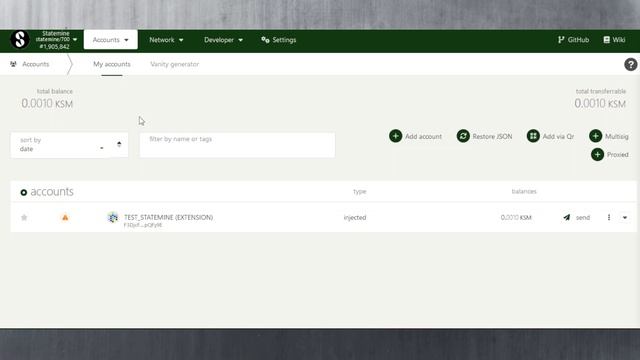Click the Multisig button
This screenshot has height=360, width=640.
[x=609, y=136]
